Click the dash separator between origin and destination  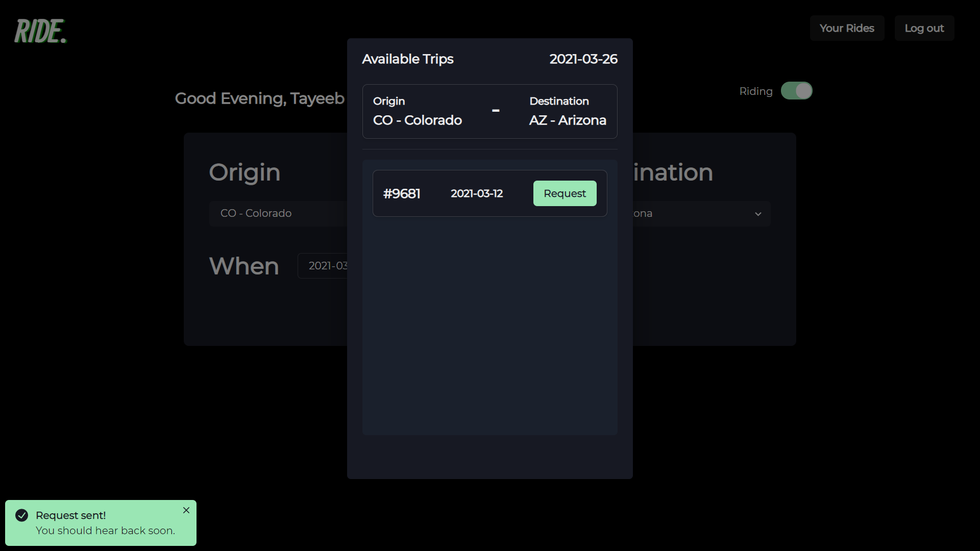point(496,111)
